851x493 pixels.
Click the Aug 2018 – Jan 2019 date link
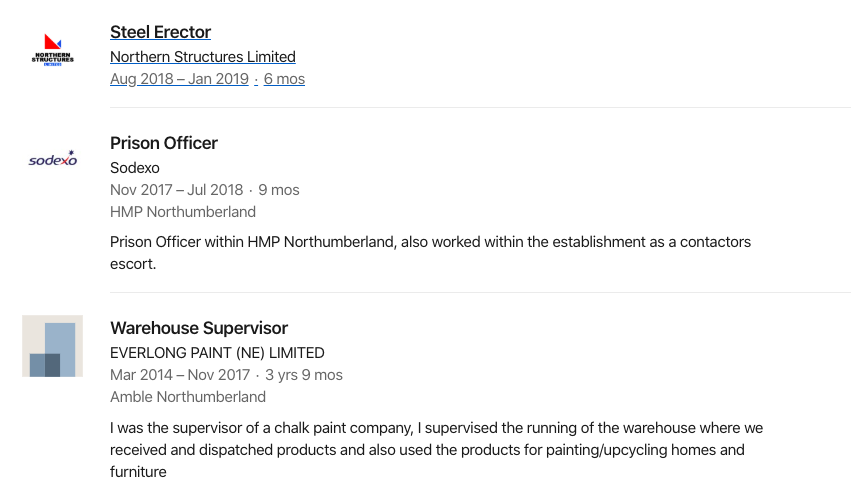(179, 79)
